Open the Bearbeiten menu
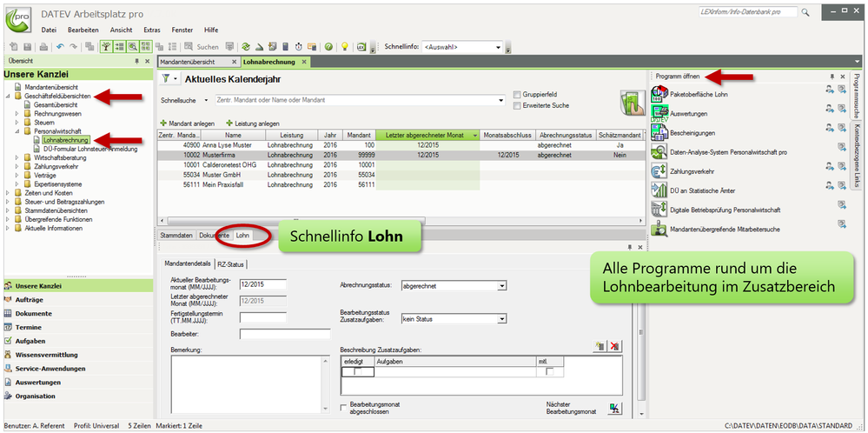This screenshot has width=868, height=433. coord(83,30)
